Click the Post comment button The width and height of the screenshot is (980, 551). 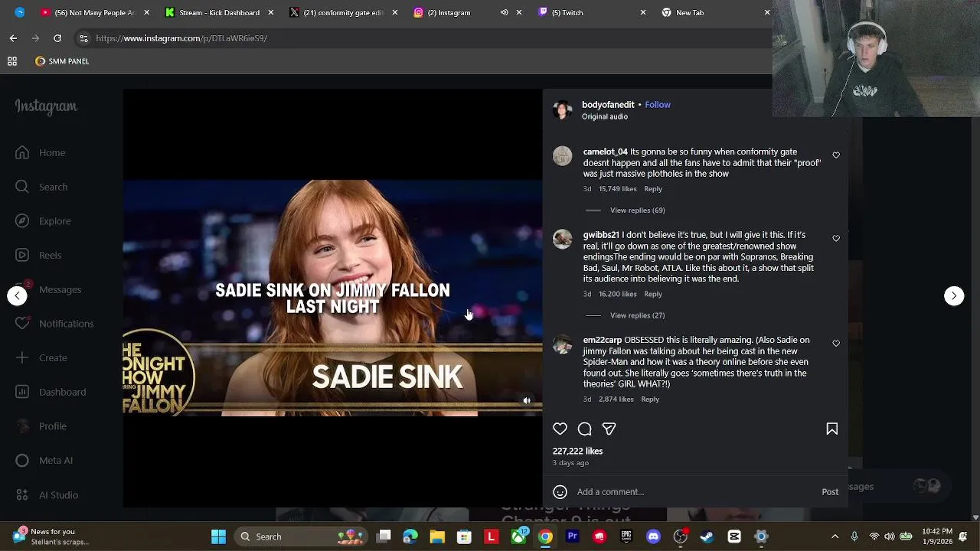pyautogui.click(x=830, y=492)
